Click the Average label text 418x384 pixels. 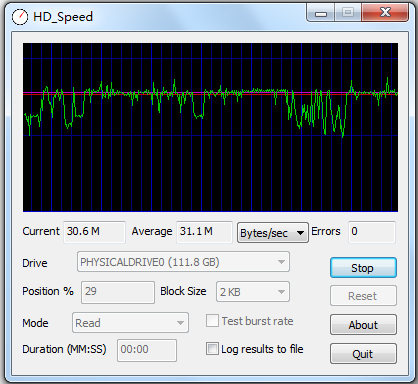tap(152, 231)
